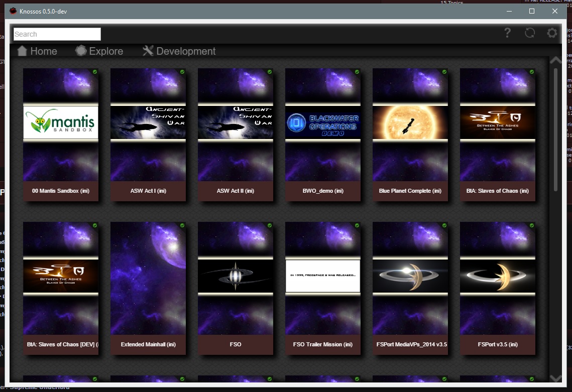
Task: Select the FSO mod tile
Action: [236, 288]
